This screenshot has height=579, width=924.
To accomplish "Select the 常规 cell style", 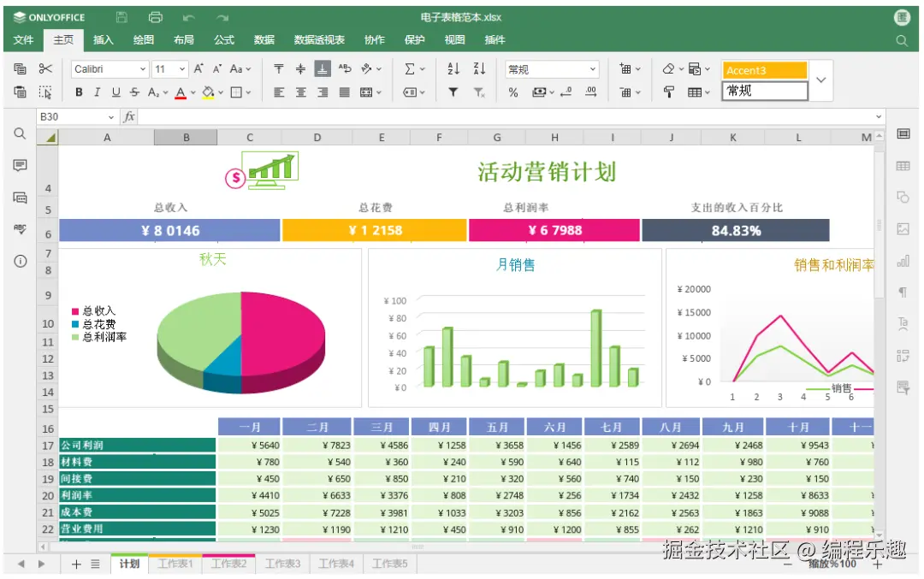I will point(764,91).
